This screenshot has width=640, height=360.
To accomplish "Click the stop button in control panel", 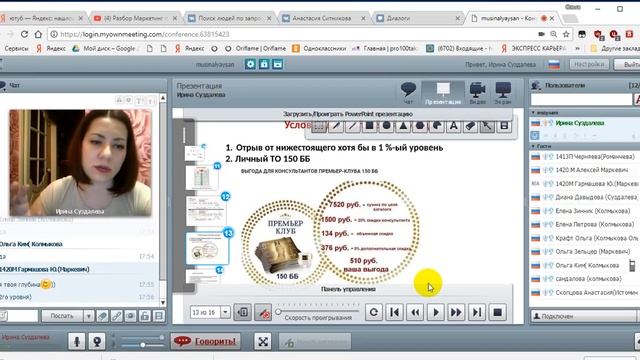I will click(497, 312).
